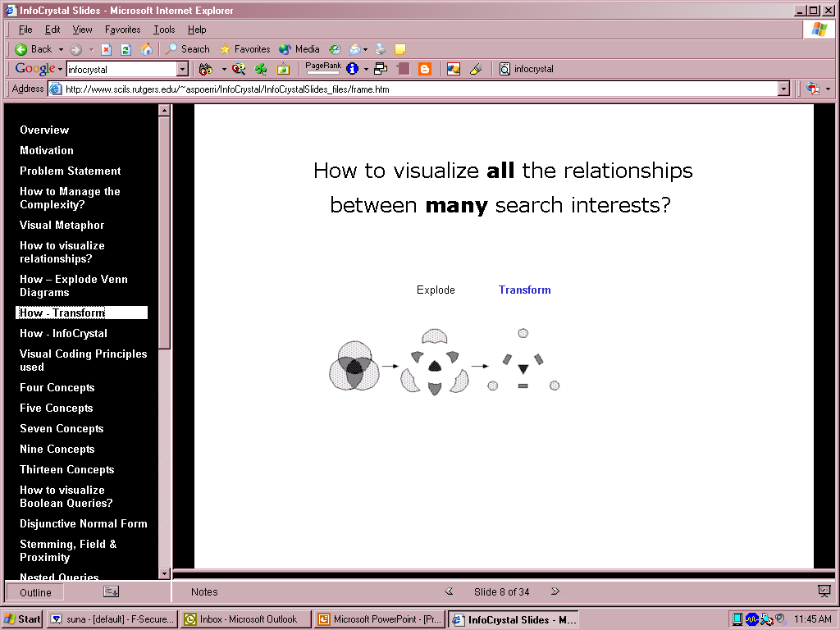Open the Blogger icon on the Google toolbar
Image resolution: width=840 pixels, height=630 pixels.
425,69
